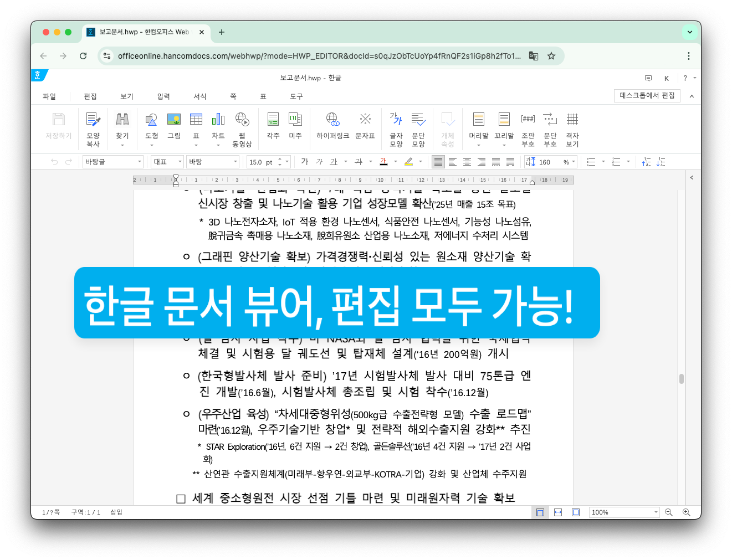Open the line spacing 160 % dropdown

551,162
